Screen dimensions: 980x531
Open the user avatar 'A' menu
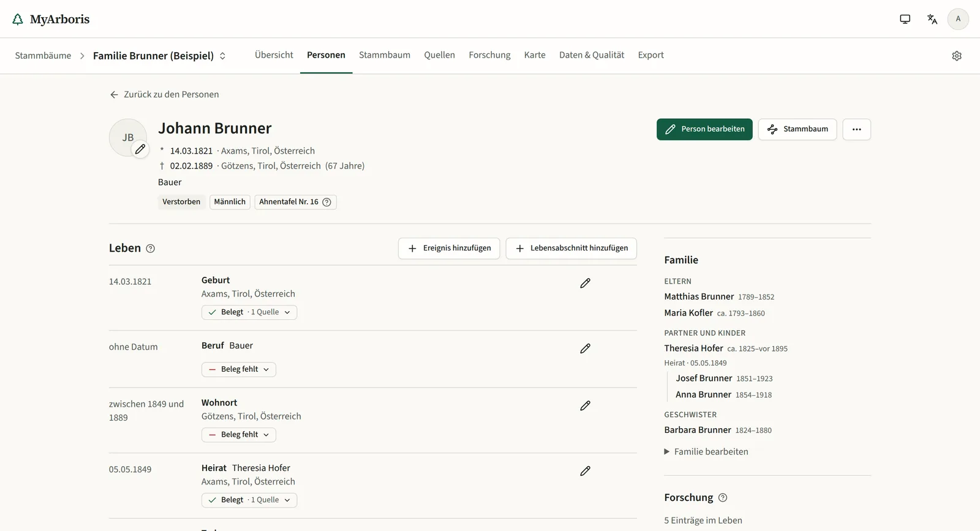pos(958,19)
